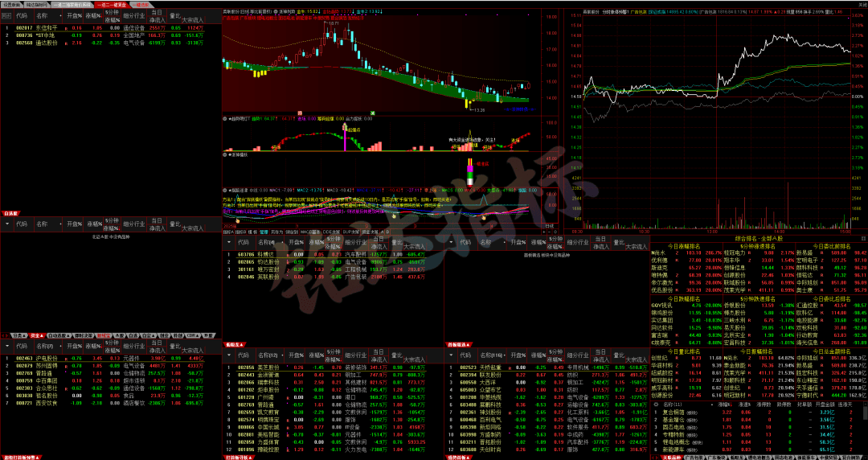Sort 昨板筛选 table by 量比 column
The height and width of the screenshot is (460, 868).
tap(620, 355)
